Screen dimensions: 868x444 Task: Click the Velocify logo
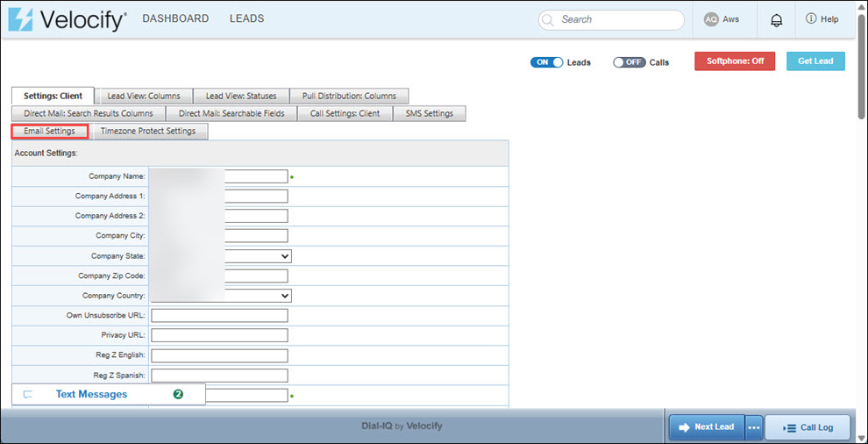point(67,19)
